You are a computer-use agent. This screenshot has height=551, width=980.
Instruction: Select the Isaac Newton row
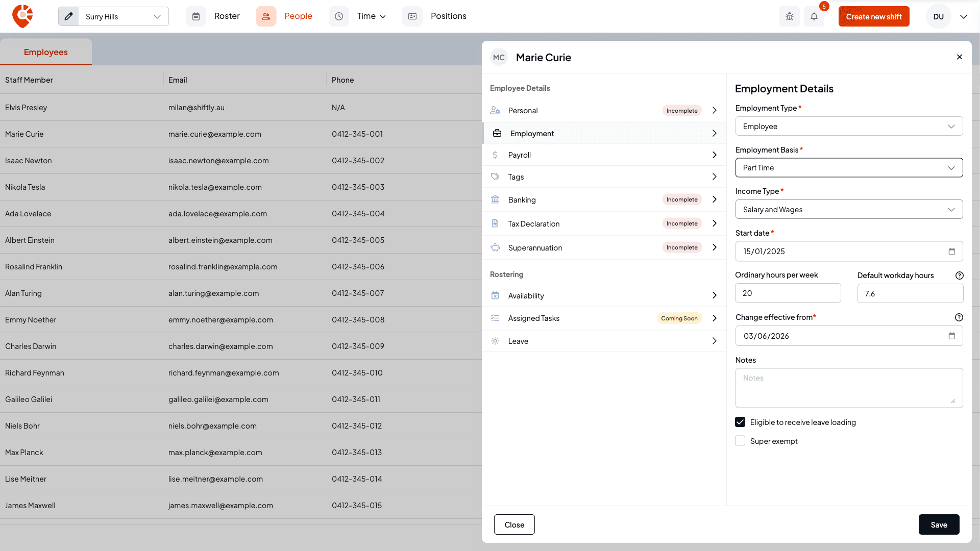point(241,160)
